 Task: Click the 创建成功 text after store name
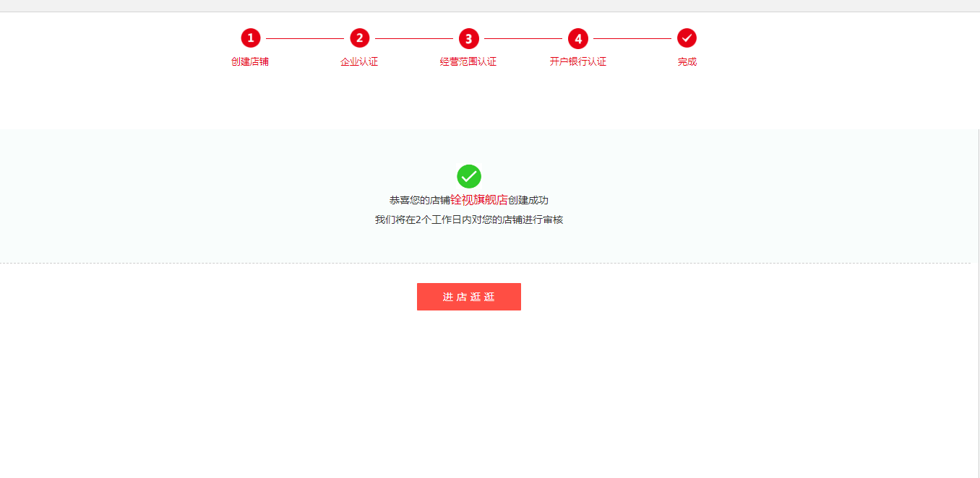point(528,200)
